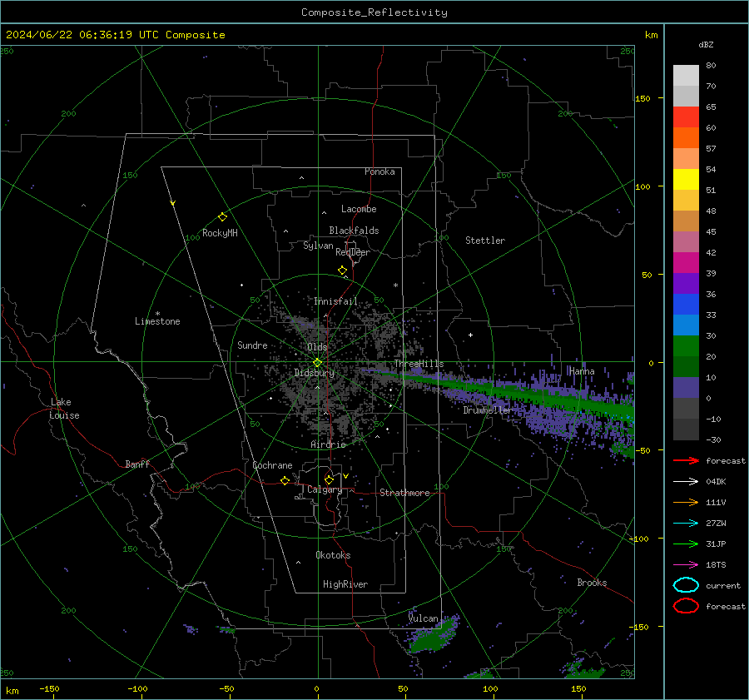Click the RedDeer city label
The image size is (749, 700).
point(353,252)
